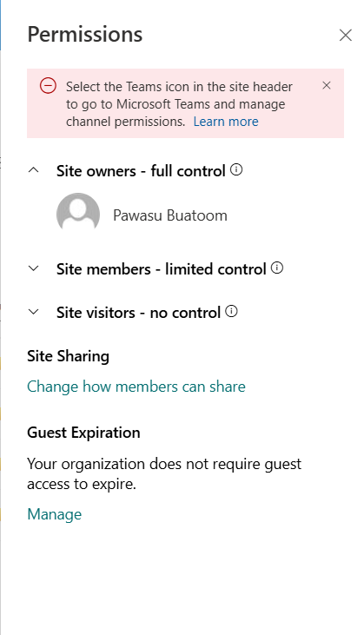Collapse the Site owners chevron
The image size is (364, 635).
[34, 170]
